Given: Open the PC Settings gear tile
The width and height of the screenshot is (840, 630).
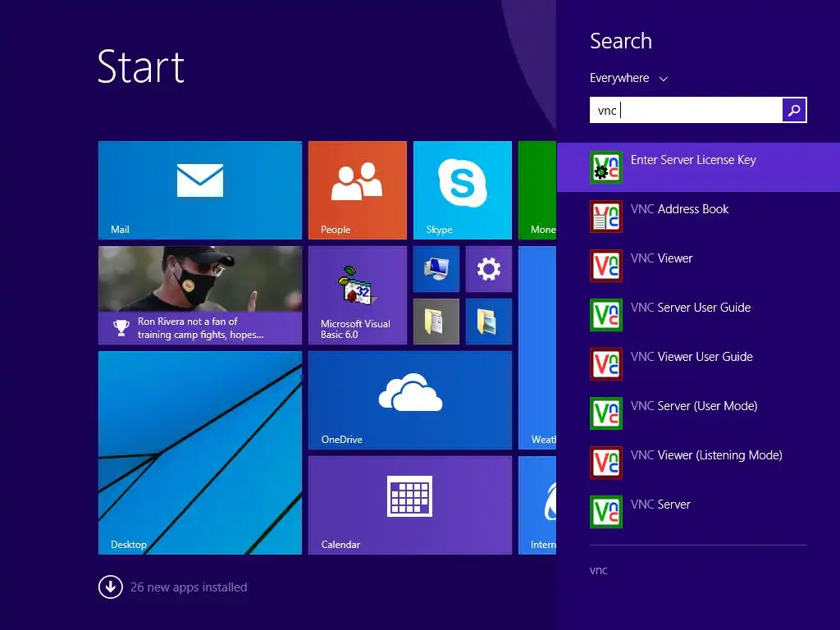Looking at the screenshot, I should (x=489, y=269).
